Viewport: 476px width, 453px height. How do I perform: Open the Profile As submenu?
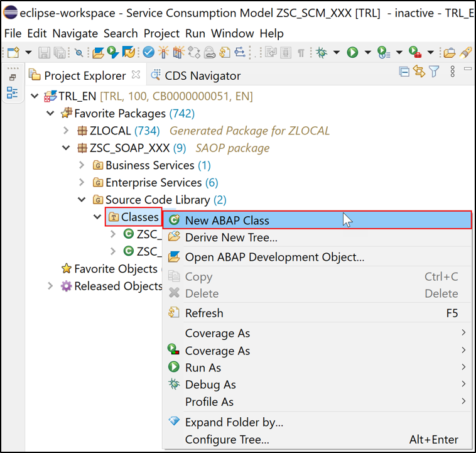(317, 401)
